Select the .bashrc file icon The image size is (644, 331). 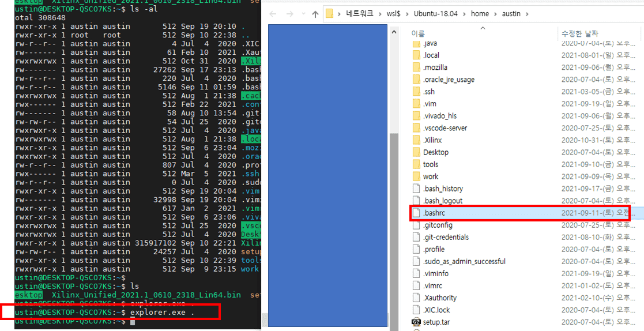point(416,213)
